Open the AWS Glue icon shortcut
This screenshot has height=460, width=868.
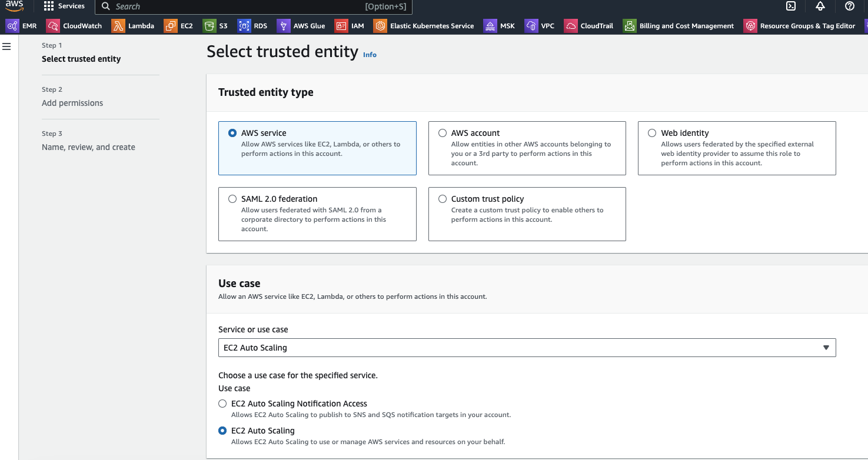tap(283, 26)
